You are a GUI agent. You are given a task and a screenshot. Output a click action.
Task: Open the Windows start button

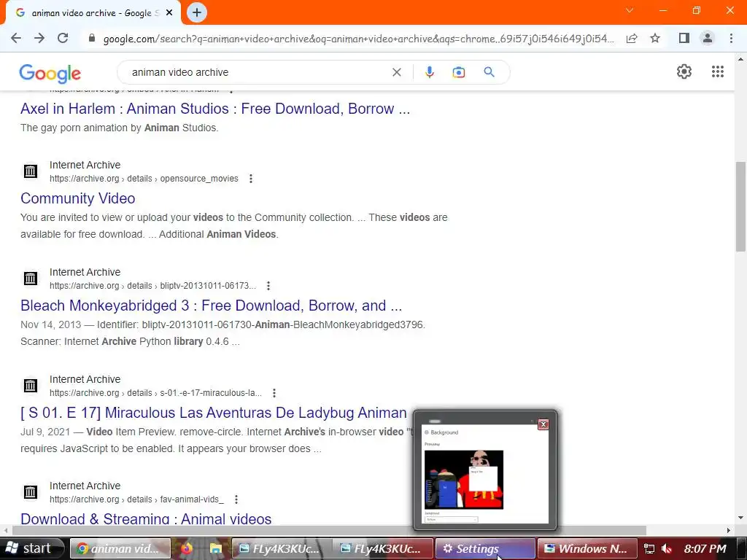(x=31, y=548)
